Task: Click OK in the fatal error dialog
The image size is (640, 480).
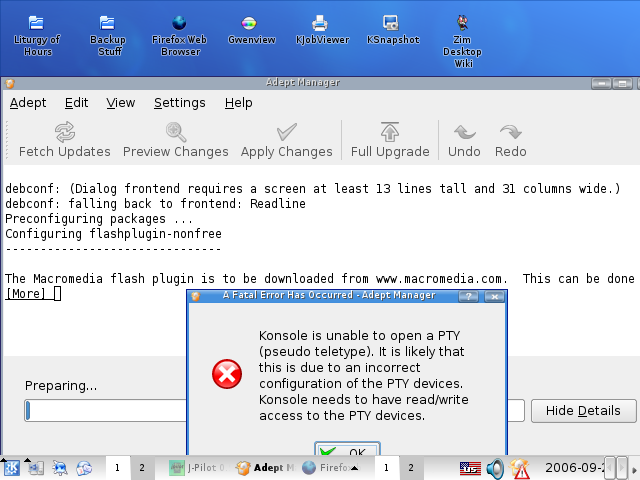Action: (346, 451)
